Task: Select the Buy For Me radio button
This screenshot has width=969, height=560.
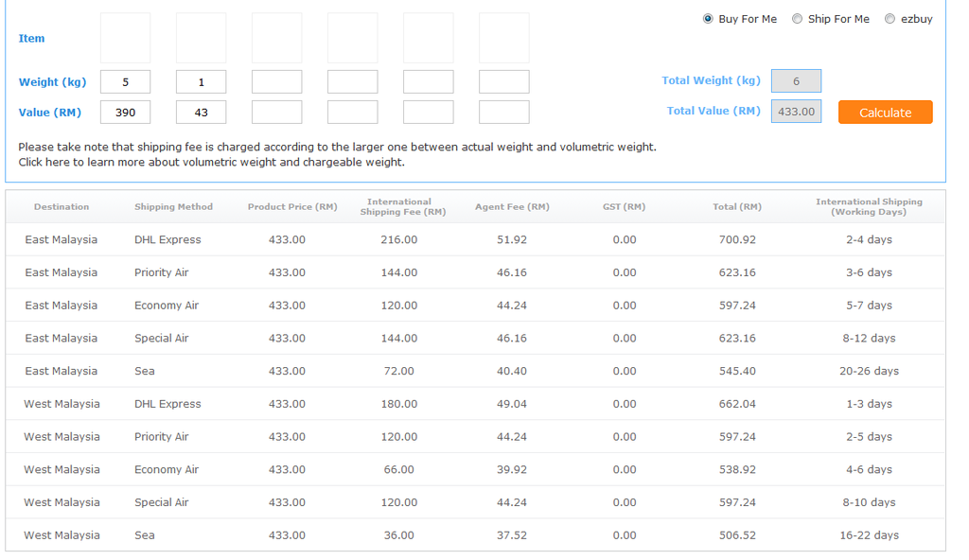Action: coord(708,19)
